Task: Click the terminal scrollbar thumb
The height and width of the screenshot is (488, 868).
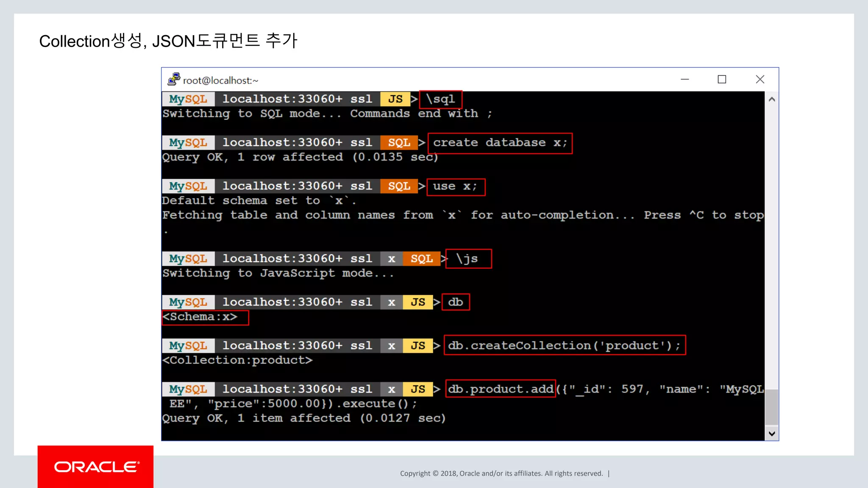Action: coord(772,407)
